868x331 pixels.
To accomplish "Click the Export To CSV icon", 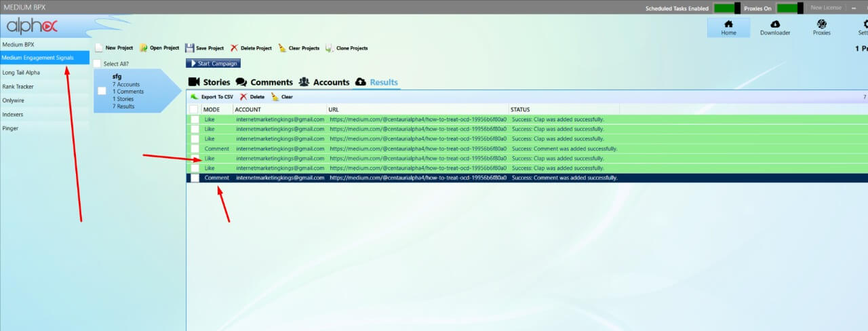I will click(x=194, y=97).
